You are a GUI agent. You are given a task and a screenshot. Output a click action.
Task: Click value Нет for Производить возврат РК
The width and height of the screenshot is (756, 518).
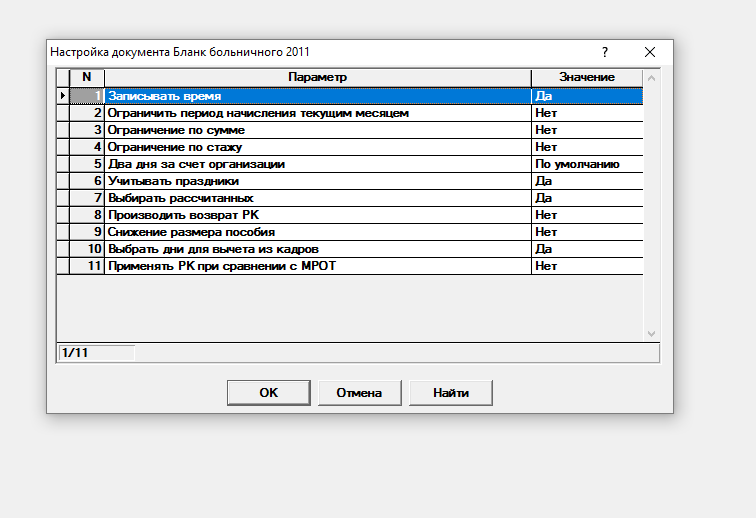tap(587, 215)
